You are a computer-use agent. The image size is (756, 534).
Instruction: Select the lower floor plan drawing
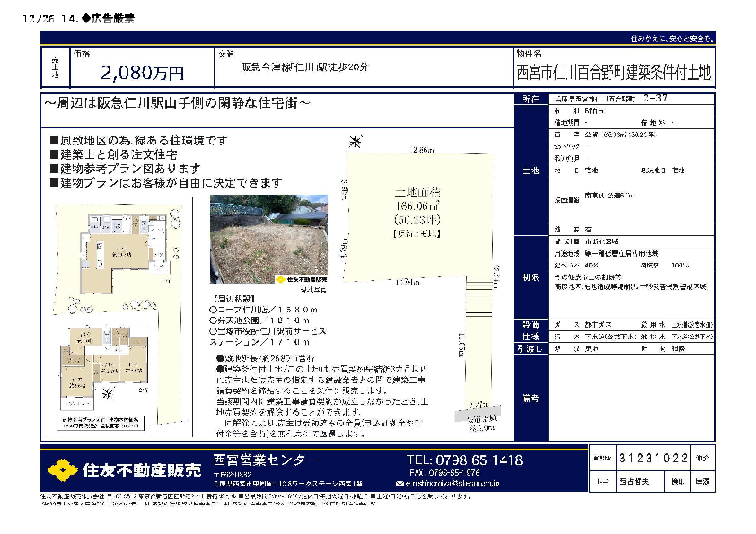pyautogui.click(x=106, y=366)
